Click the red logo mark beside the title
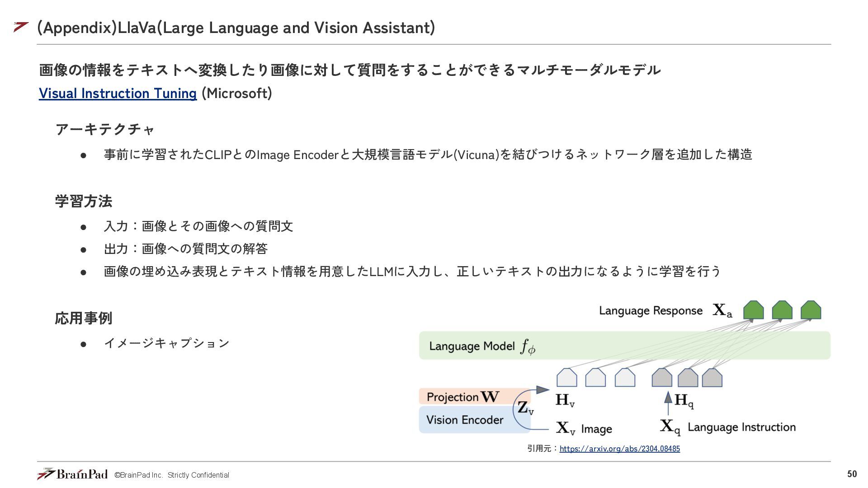Image resolution: width=868 pixels, height=488 pixels. pos(21,27)
